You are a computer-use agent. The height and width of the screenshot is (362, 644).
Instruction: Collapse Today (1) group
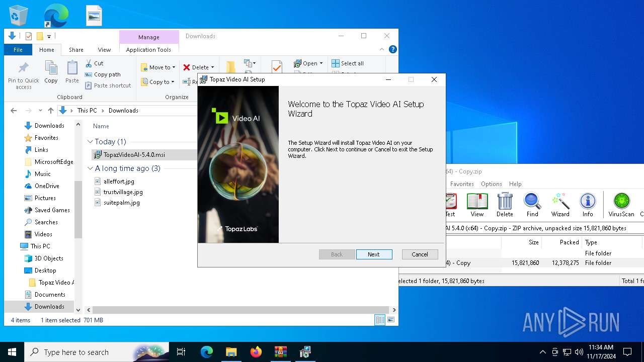[91, 142]
